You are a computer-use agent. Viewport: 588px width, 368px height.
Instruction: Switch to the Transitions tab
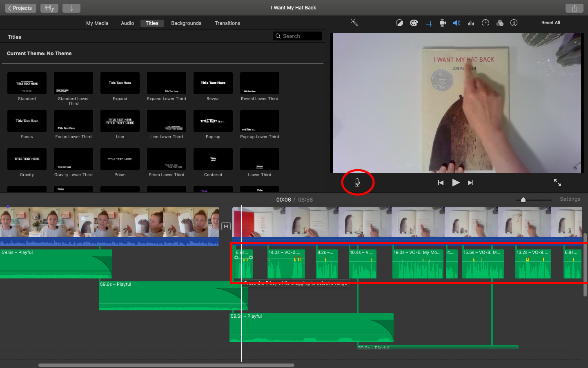(227, 23)
